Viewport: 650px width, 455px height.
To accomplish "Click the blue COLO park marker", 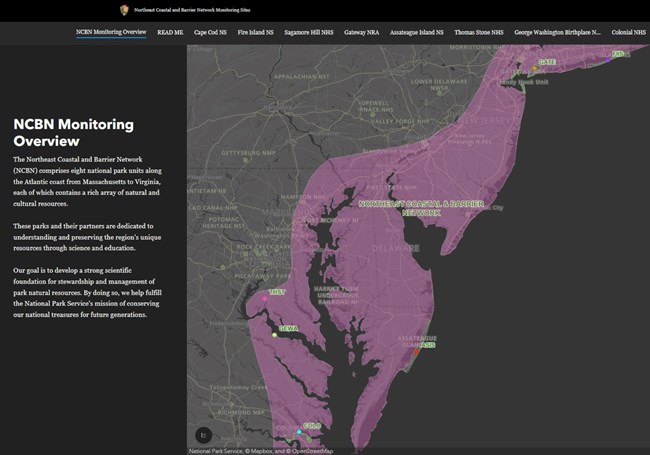I will click(x=299, y=432).
